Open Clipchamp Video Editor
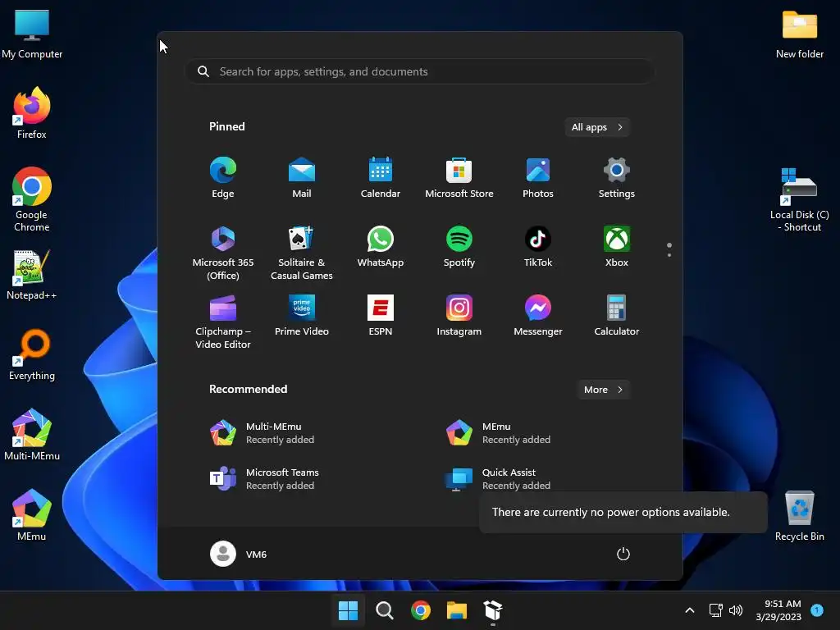The image size is (840, 630). (x=223, y=322)
